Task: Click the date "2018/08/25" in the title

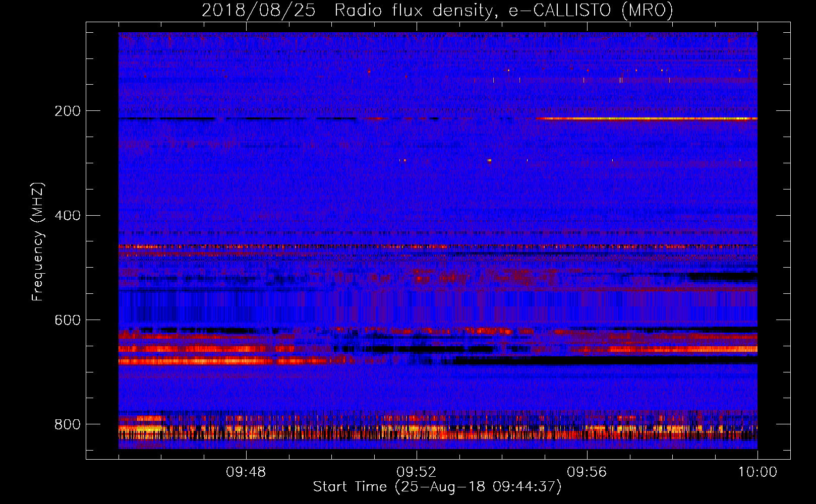Action: (x=258, y=11)
